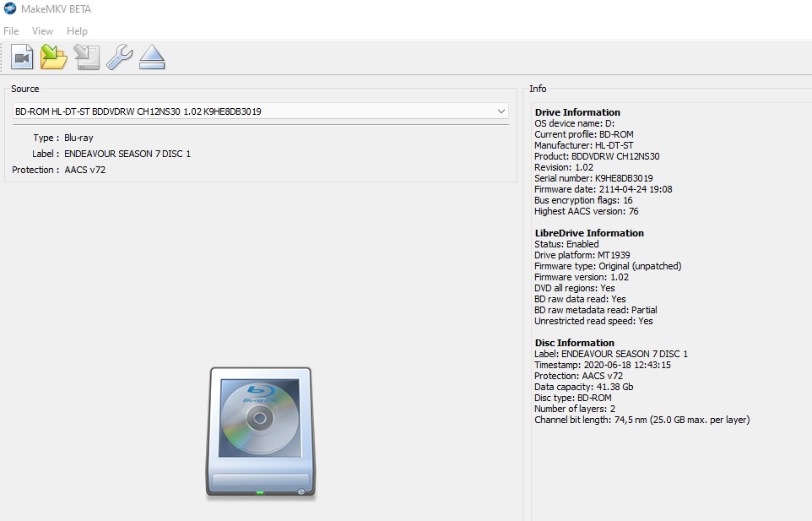Image resolution: width=812 pixels, height=521 pixels.
Task: Click the Status: Enabled line
Action: [566, 244]
